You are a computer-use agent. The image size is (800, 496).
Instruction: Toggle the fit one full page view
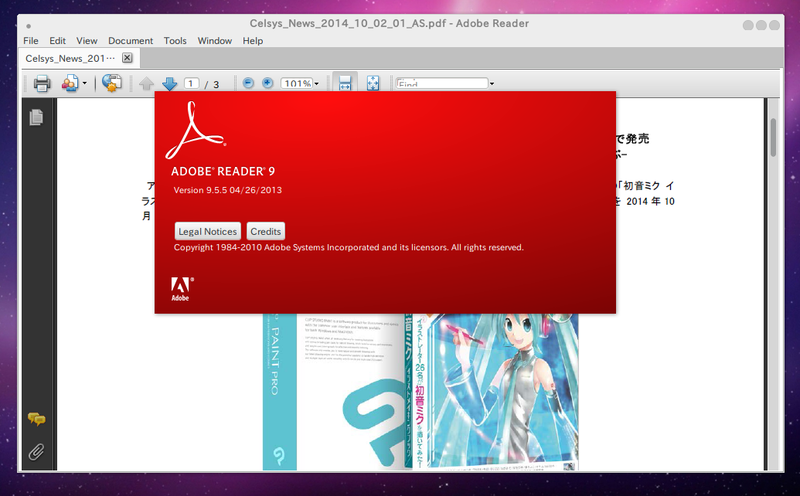pos(373,83)
